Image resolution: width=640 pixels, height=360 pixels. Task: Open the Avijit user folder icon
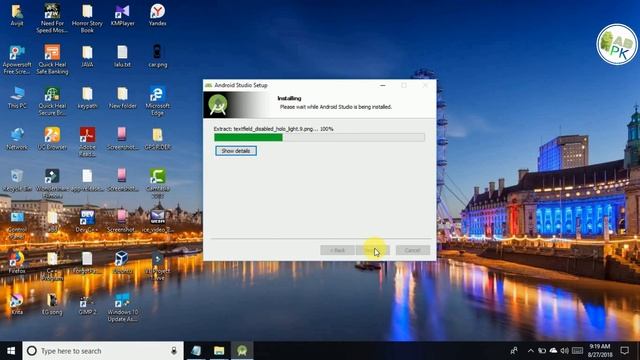click(17, 16)
